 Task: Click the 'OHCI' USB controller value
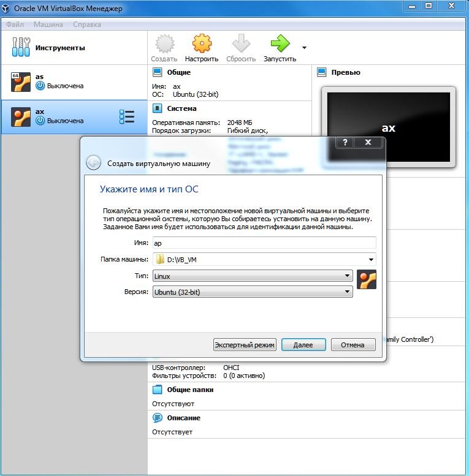tap(231, 368)
